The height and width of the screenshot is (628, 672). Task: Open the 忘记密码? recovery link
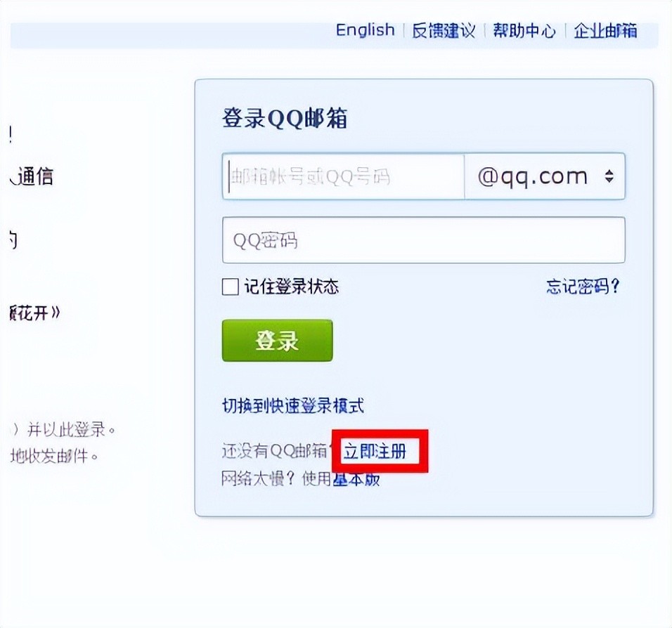click(x=583, y=287)
